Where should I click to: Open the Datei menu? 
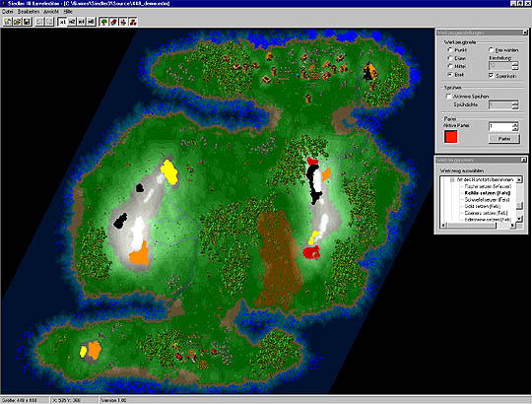pyautogui.click(x=7, y=12)
